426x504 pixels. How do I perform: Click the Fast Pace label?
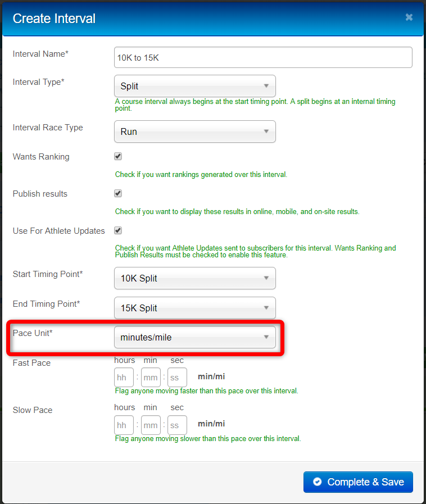click(31, 363)
